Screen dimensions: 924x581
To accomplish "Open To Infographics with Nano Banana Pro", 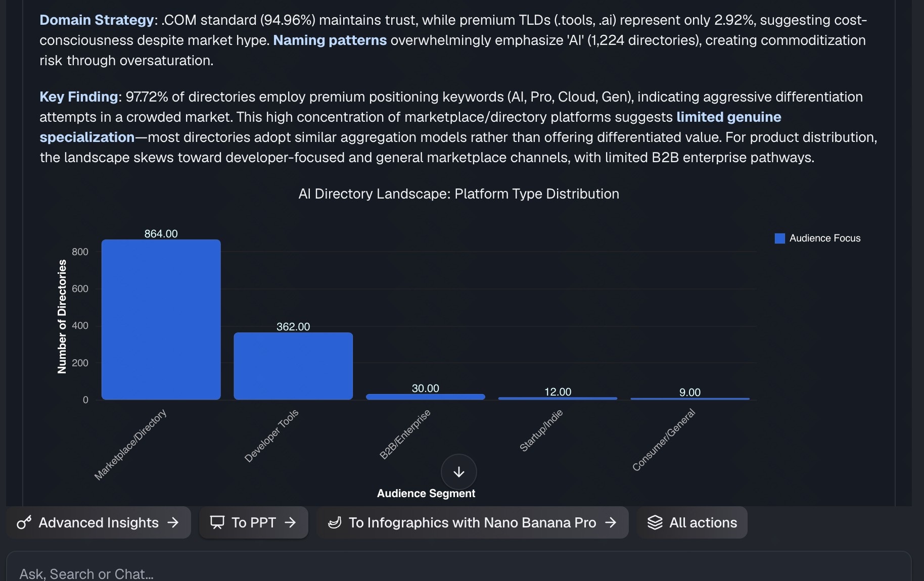I will tap(472, 522).
